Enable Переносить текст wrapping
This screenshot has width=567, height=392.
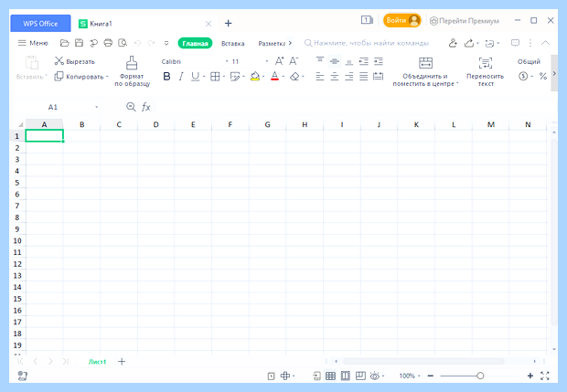[486, 71]
